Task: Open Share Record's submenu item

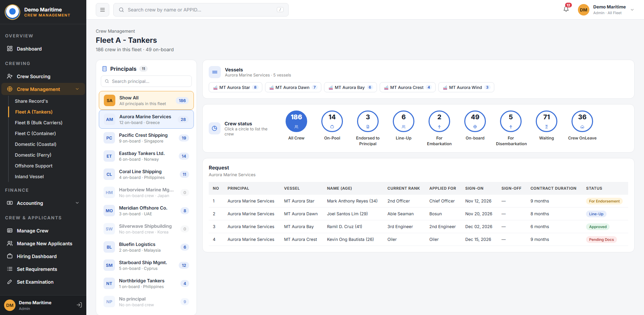Action: [31, 101]
